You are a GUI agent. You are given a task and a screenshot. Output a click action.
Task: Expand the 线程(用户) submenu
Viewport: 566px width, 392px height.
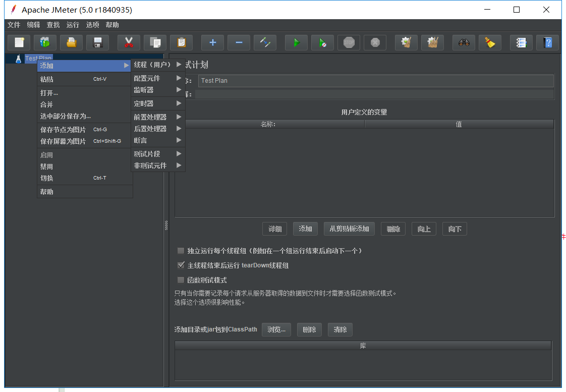point(158,65)
